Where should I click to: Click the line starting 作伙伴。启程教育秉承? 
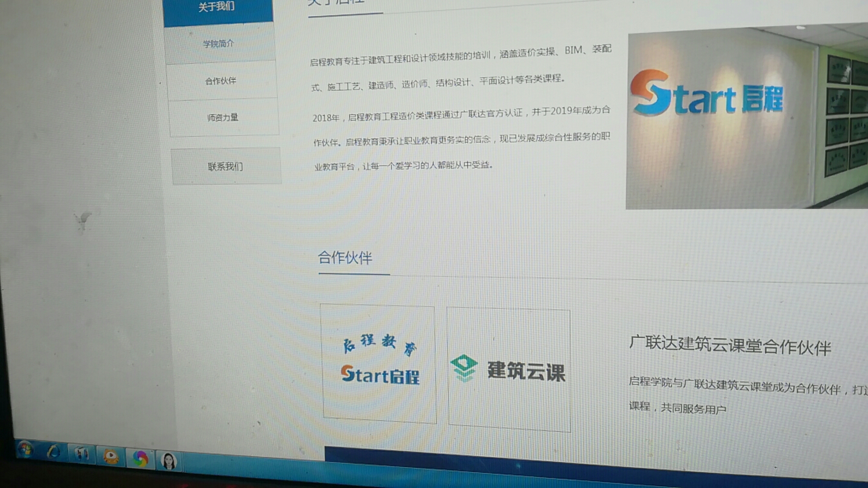[x=462, y=140]
